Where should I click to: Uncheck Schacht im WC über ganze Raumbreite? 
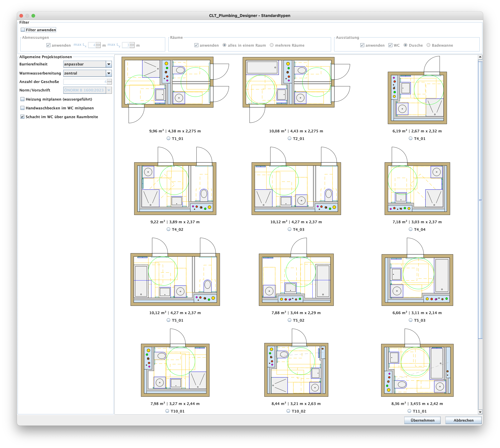click(23, 117)
